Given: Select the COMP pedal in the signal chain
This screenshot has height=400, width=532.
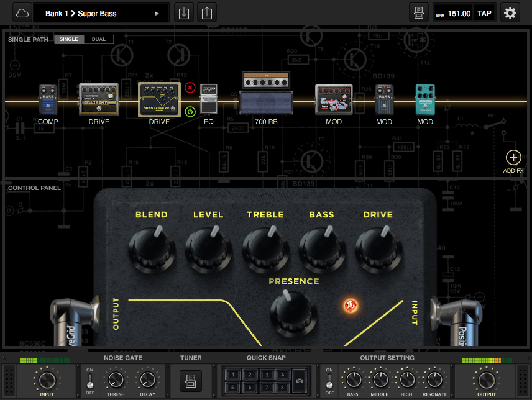Looking at the screenshot, I should click(x=48, y=99).
